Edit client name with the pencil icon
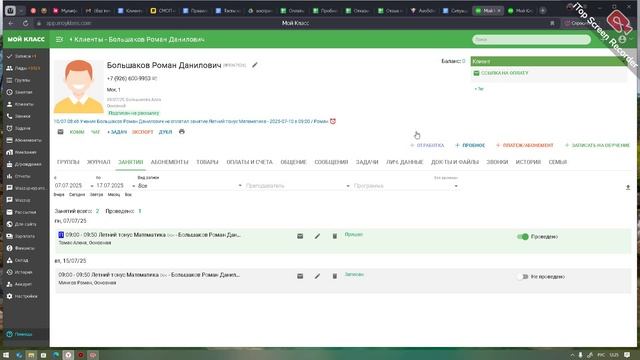Image resolution: width=640 pixels, height=360 pixels. pyautogui.click(x=255, y=65)
